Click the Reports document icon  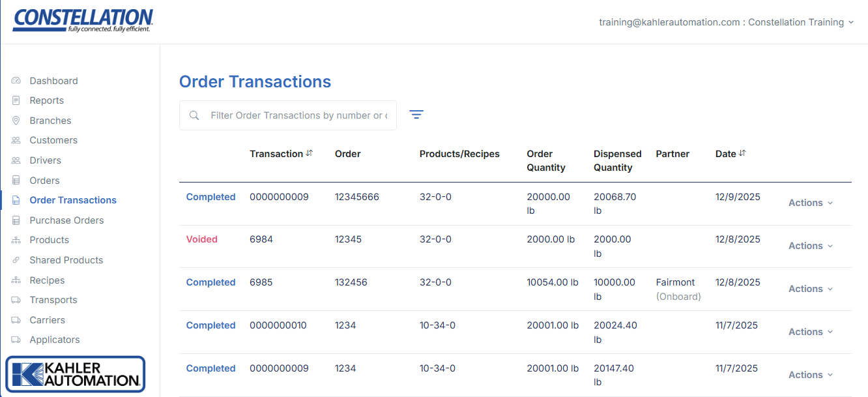point(16,100)
